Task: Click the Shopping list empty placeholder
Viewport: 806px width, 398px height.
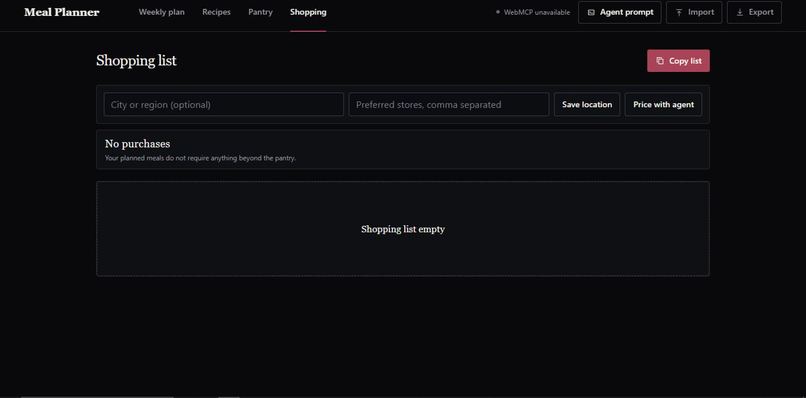Action: click(403, 229)
